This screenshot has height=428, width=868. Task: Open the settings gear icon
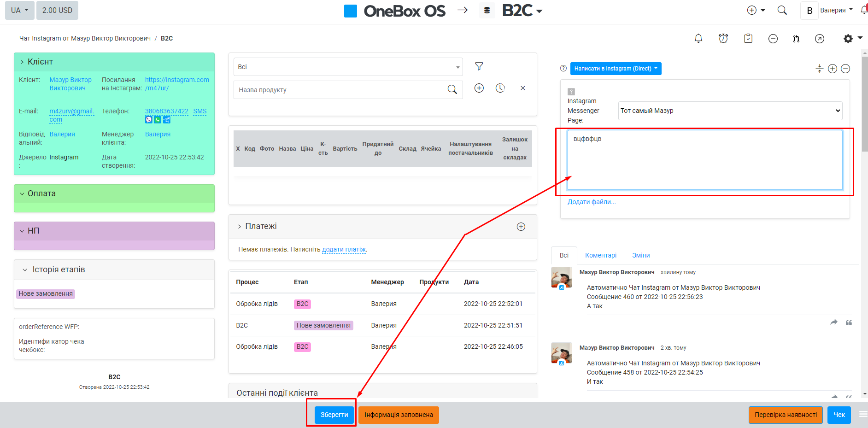coord(848,39)
